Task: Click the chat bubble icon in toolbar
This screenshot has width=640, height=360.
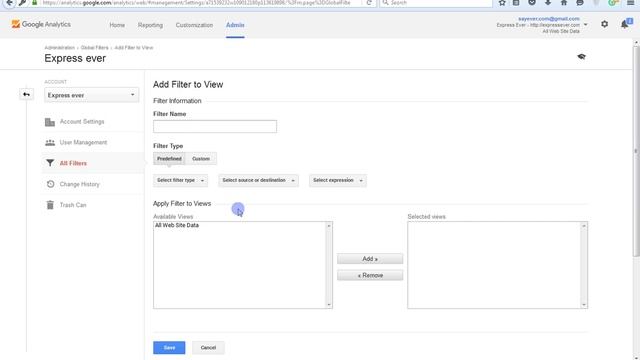Action: pyautogui.click(x=580, y=3)
